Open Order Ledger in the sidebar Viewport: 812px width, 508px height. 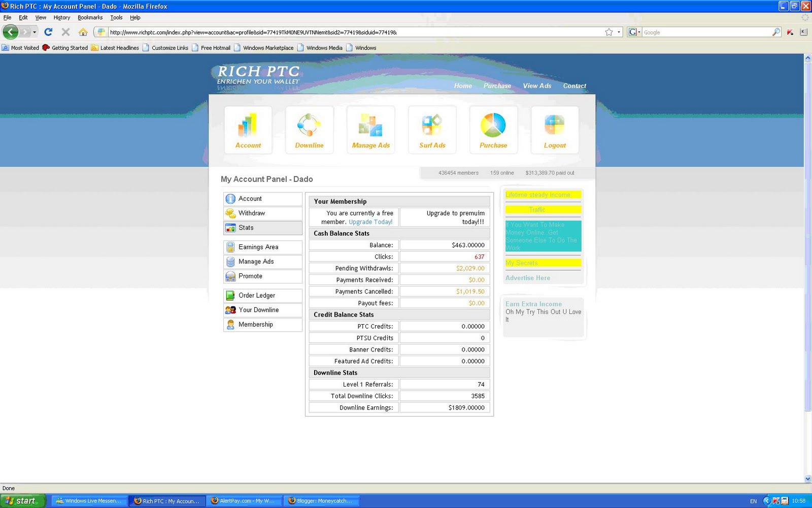(x=263, y=295)
